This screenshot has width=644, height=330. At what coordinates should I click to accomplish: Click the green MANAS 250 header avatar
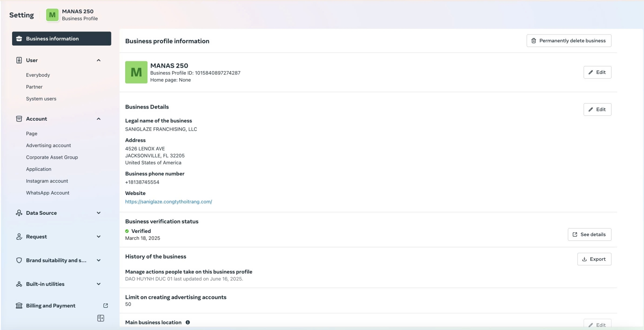(52, 15)
